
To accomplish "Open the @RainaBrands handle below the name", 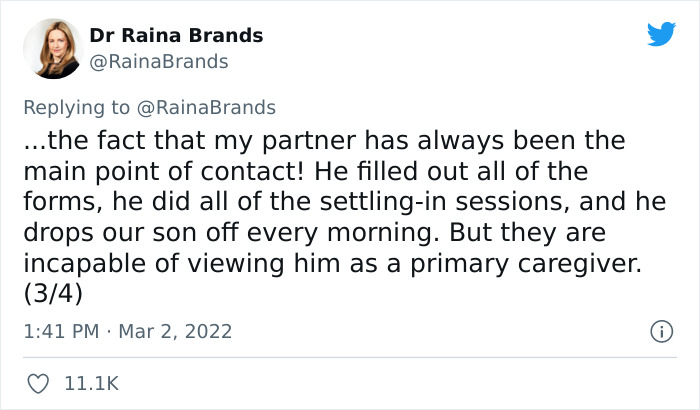I will pyautogui.click(x=159, y=62).
